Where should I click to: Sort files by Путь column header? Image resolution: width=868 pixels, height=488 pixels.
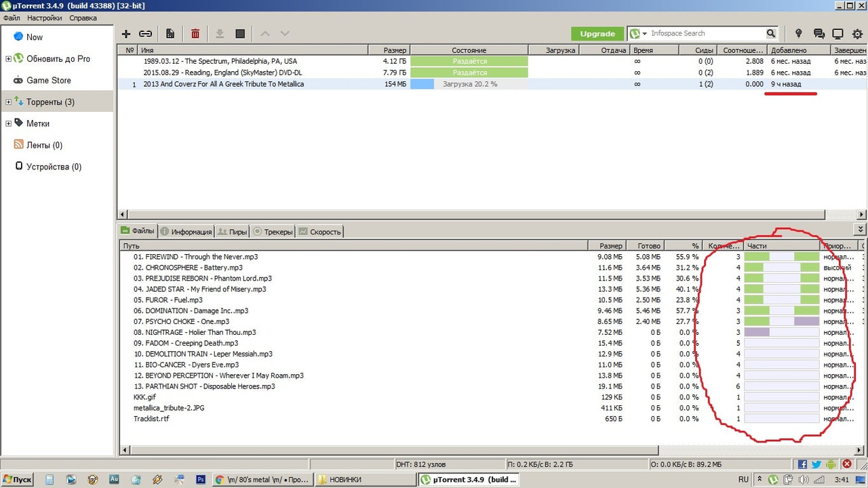pyautogui.click(x=353, y=245)
